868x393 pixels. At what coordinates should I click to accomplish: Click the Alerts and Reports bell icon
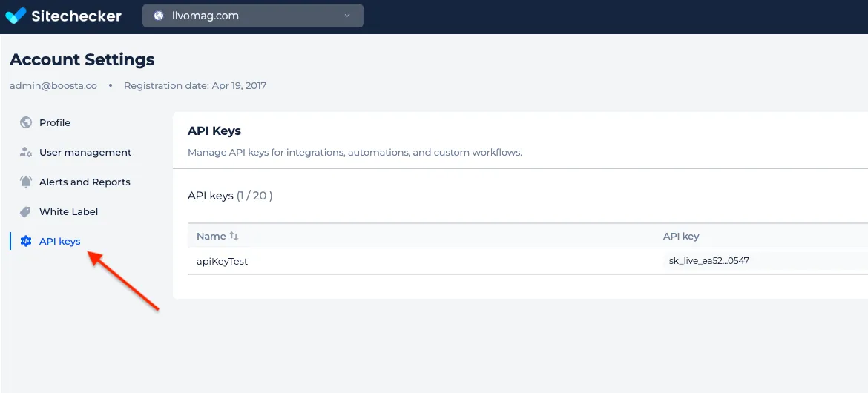(25, 182)
